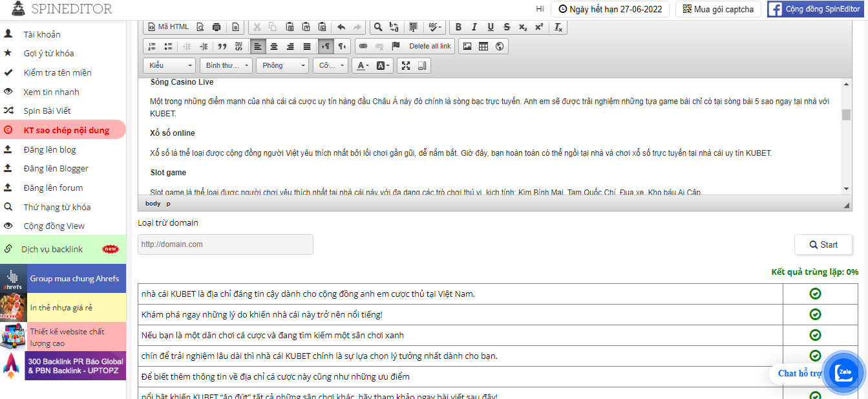Select KT sao chép nội dung
The height and width of the screenshot is (399, 868).
tap(63, 130)
